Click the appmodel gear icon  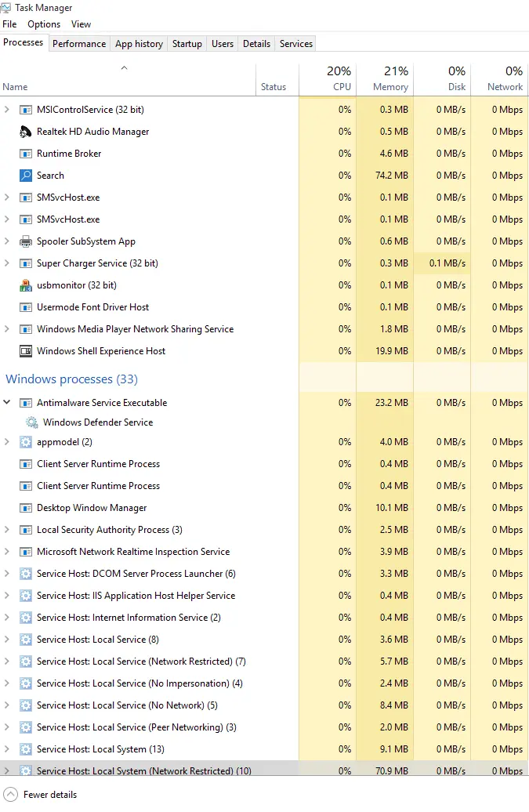(25, 442)
